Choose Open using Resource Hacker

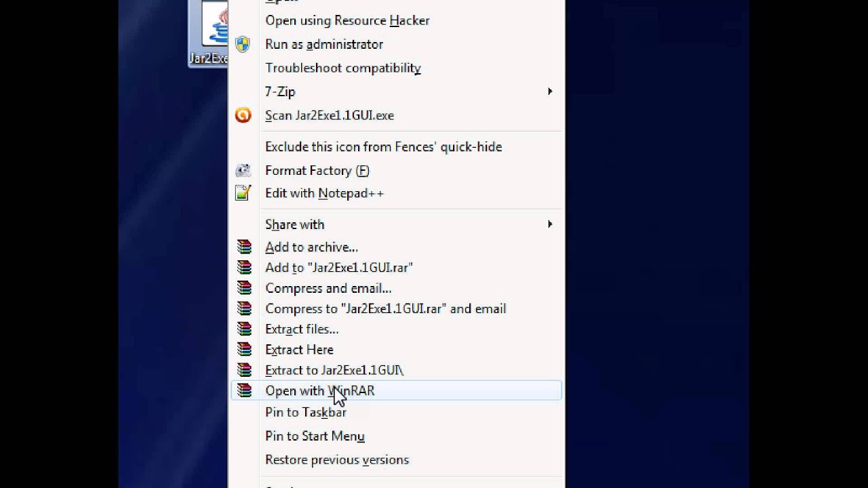click(x=347, y=20)
